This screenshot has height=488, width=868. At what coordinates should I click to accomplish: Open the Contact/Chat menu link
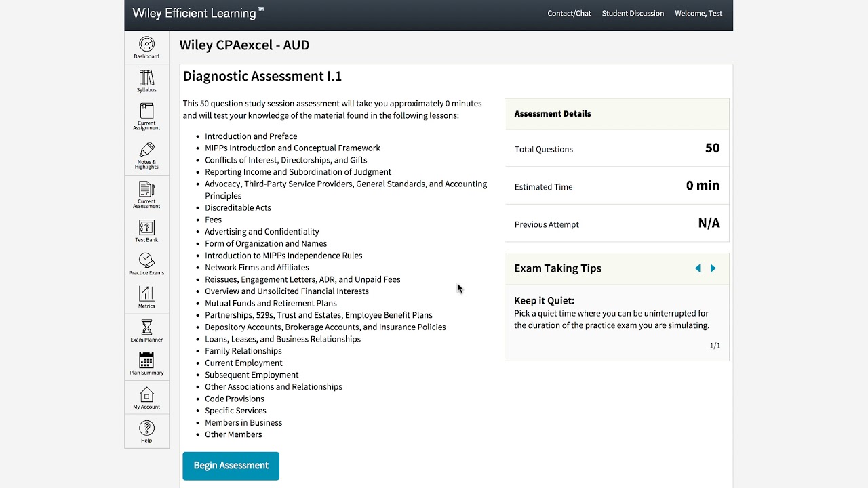point(569,14)
